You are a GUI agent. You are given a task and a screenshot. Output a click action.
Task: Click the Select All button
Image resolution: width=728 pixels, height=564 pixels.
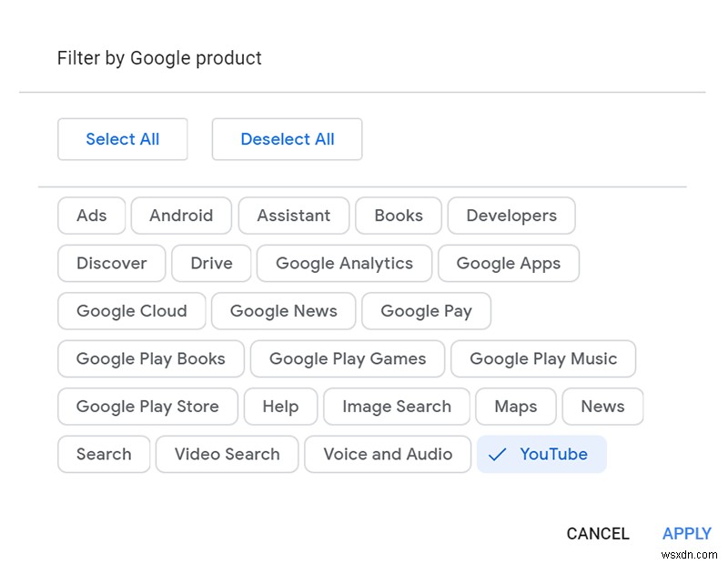[x=122, y=139]
